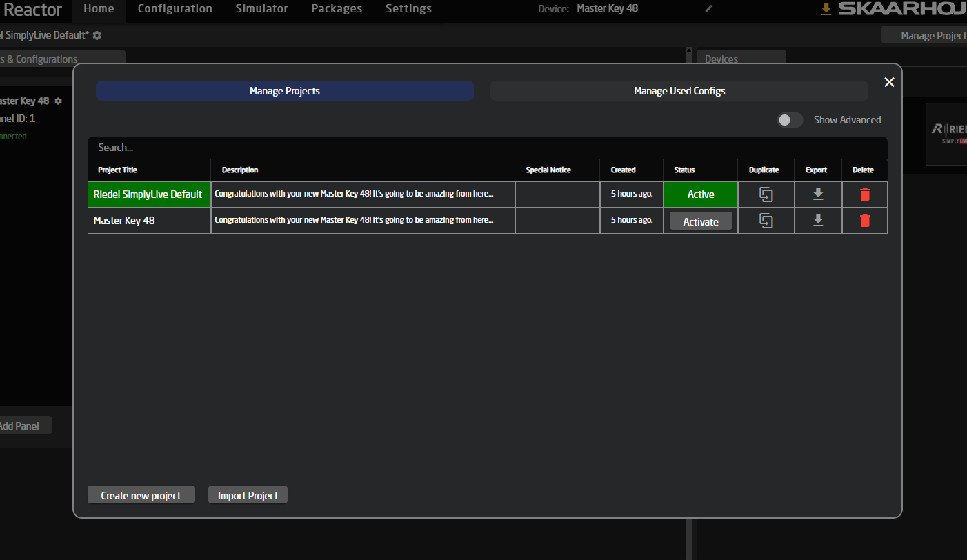
Task: Click the yellow download icon near SKAARHOJ logo
Action: point(826,9)
